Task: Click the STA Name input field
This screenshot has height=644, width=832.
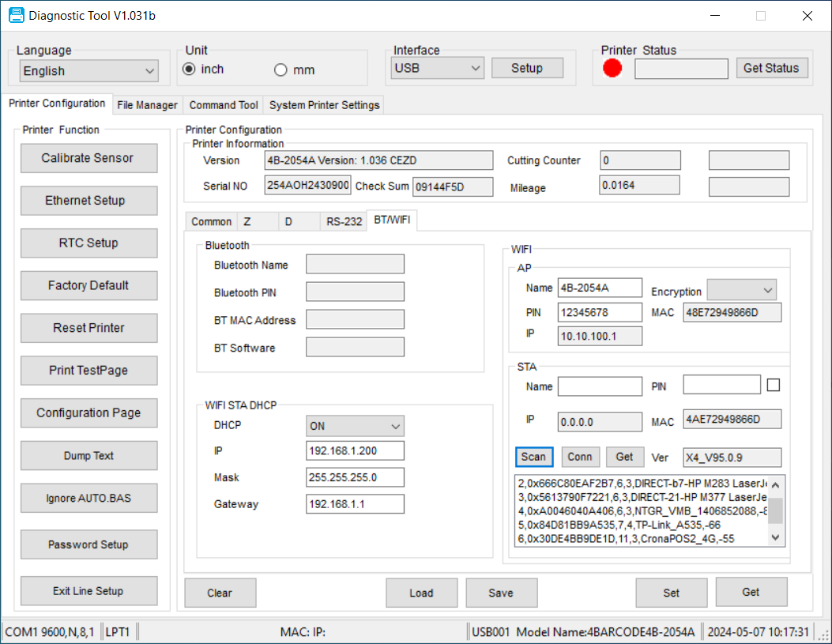Action: click(x=600, y=386)
